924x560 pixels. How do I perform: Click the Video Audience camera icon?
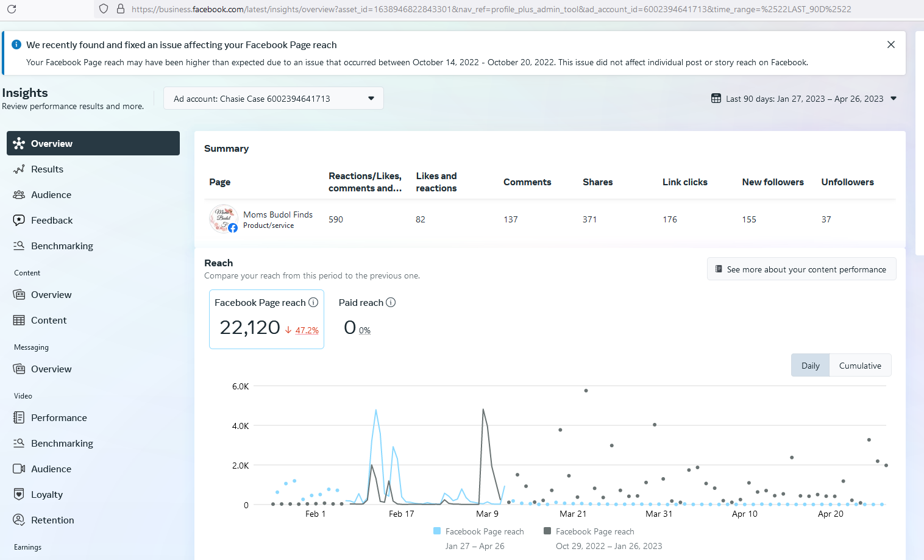(19, 469)
